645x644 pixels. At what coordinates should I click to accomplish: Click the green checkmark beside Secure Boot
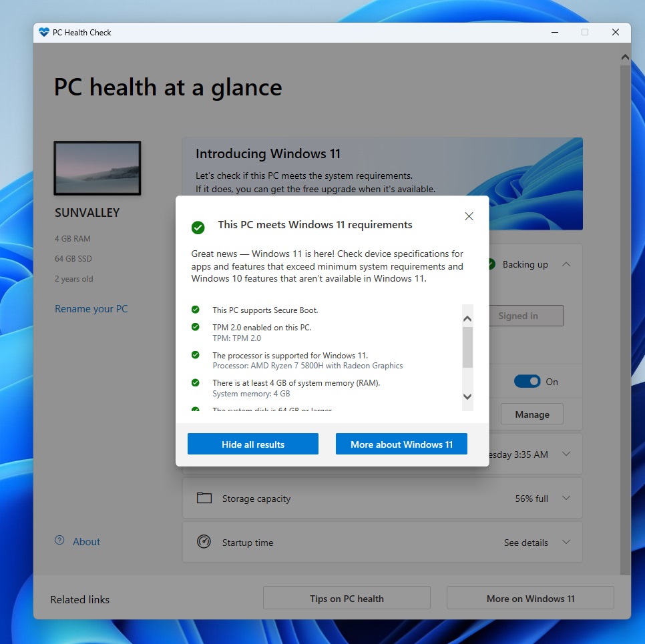point(196,309)
